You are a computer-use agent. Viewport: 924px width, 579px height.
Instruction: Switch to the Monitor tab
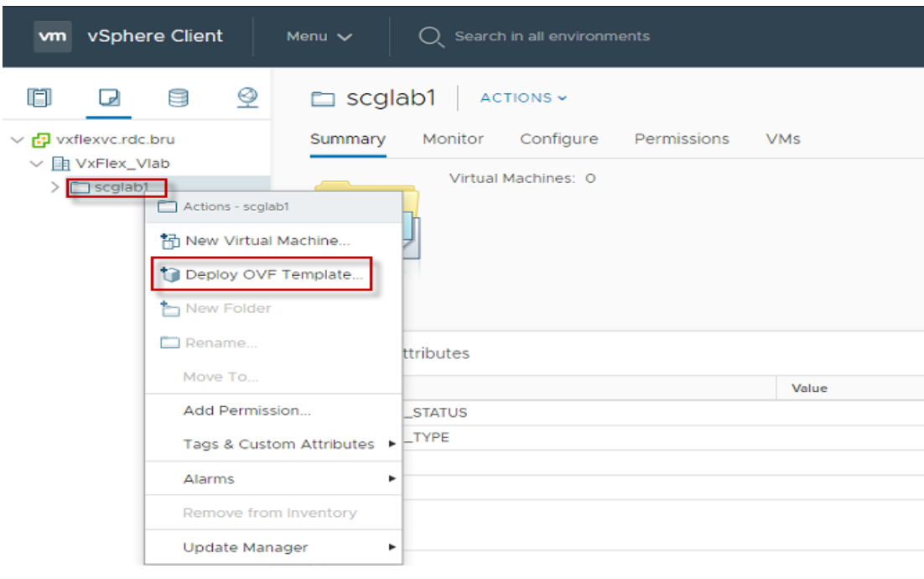(453, 138)
